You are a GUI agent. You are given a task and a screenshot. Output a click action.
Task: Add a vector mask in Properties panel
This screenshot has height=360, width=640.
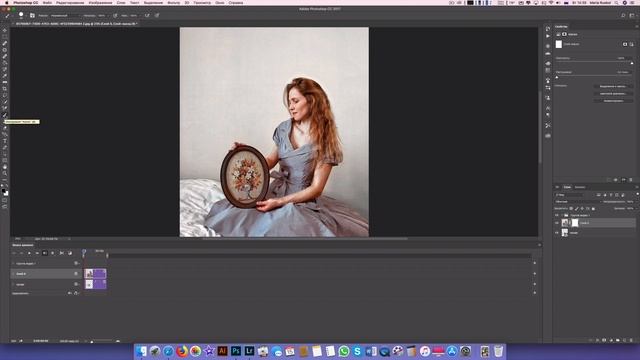click(x=631, y=44)
